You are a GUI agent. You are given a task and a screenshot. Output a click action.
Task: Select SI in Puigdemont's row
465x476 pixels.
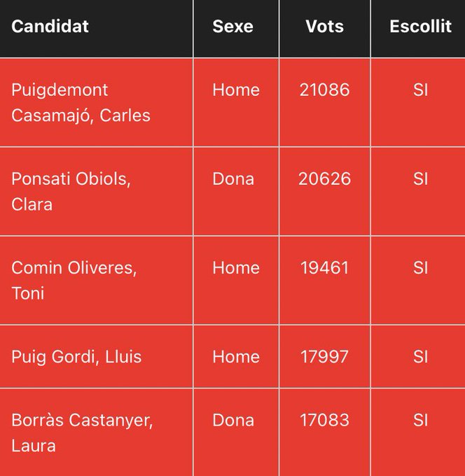coord(421,90)
